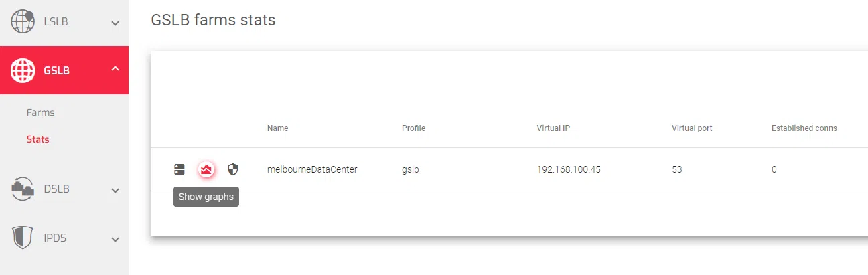Click the Virtual IP column header
This screenshot has height=275, width=868.
(553, 128)
